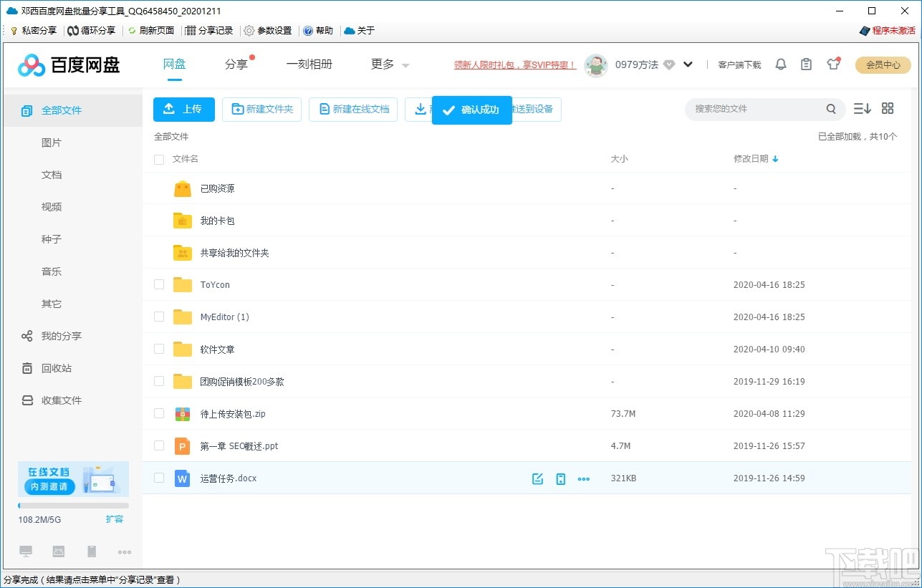
Task: Switch to the 网盘 tab
Action: 175,64
